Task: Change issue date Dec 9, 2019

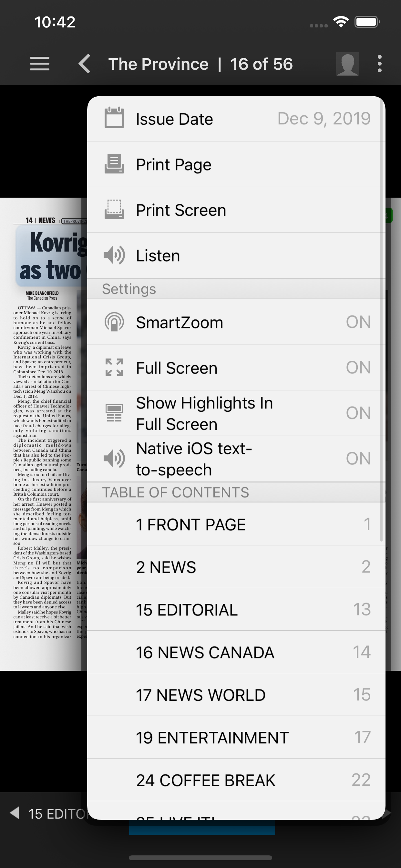Action: click(324, 119)
